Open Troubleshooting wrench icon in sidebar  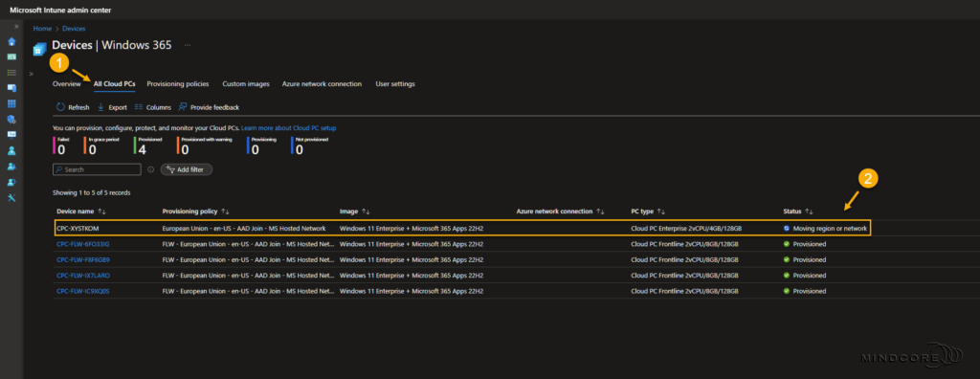pos(11,197)
